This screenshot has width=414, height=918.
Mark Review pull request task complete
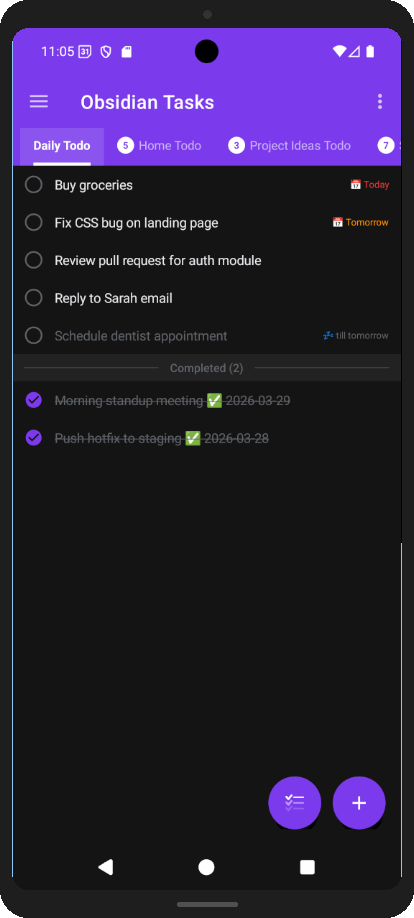coord(34,260)
